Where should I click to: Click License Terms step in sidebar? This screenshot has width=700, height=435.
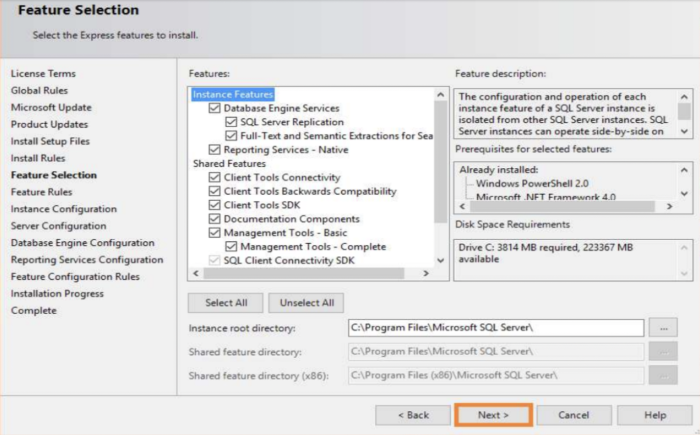pos(43,73)
